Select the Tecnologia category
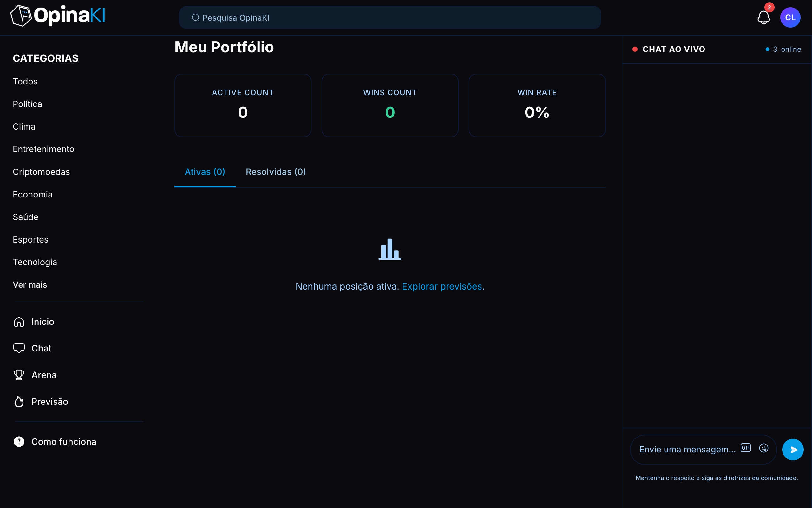The image size is (812, 508). point(35,262)
